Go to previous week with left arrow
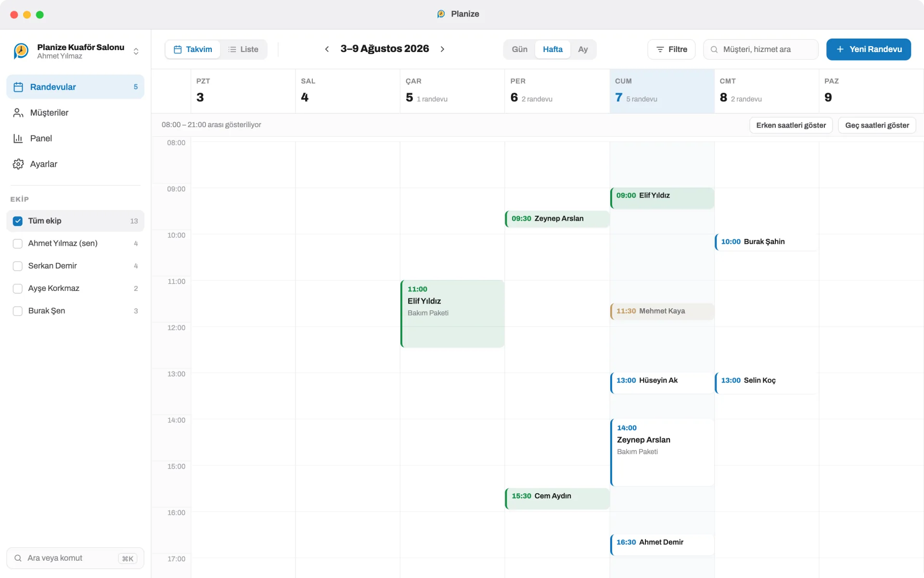This screenshot has width=924, height=578. (x=327, y=49)
